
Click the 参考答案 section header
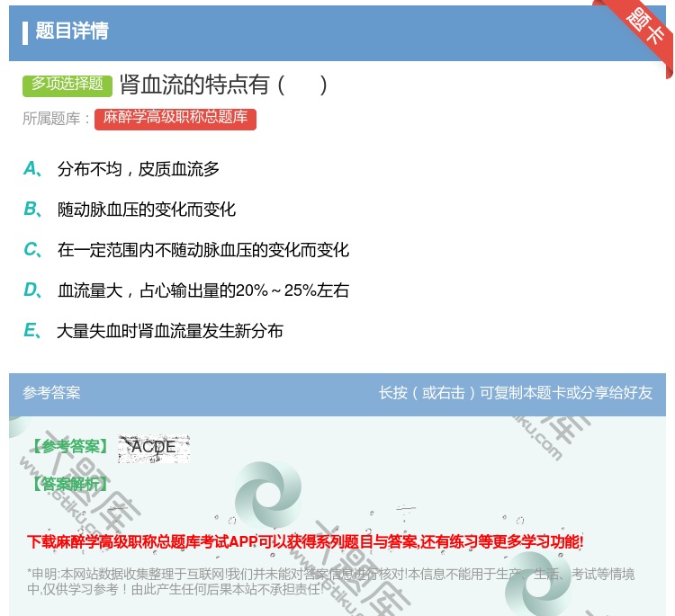[x=51, y=393]
